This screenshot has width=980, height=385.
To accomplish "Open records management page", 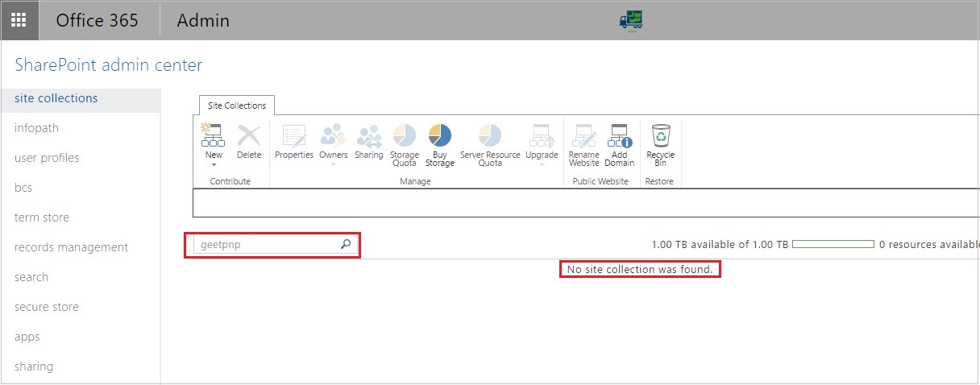I will pos(71,247).
